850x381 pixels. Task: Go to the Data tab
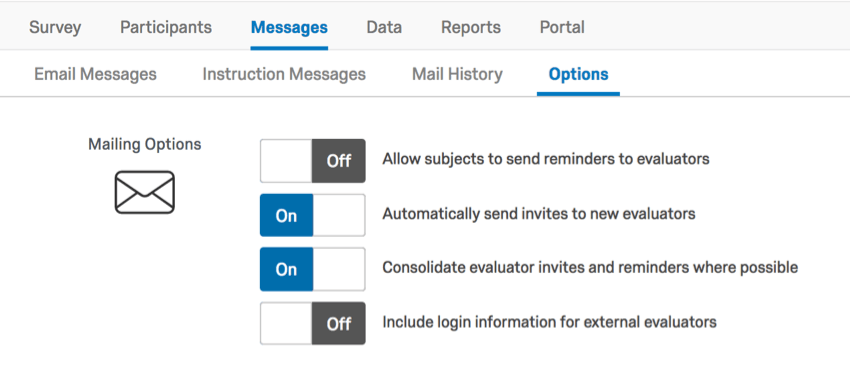(x=384, y=27)
